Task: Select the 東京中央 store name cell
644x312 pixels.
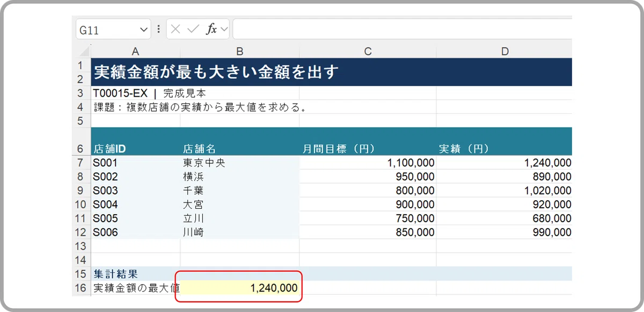Action: tap(240, 163)
